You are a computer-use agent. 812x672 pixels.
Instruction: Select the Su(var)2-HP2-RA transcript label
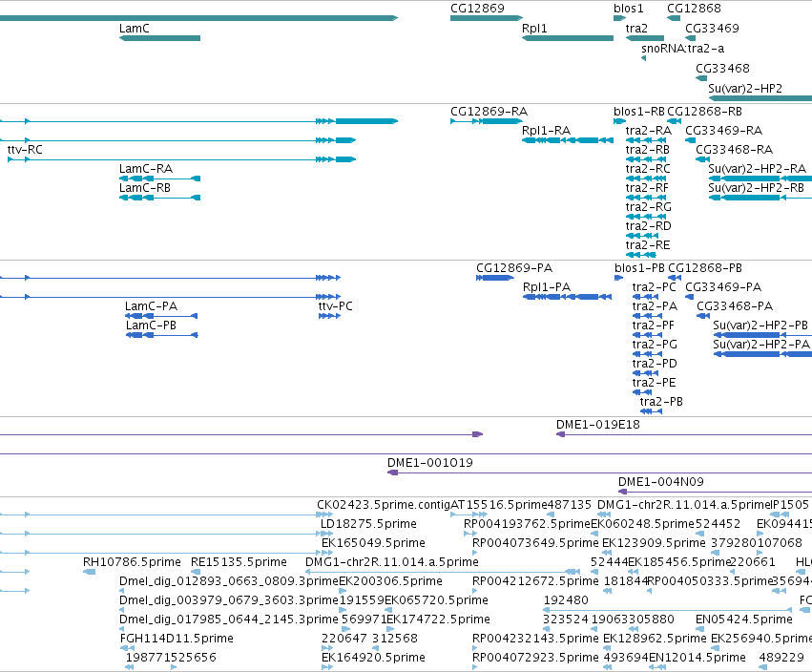click(757, 169)
